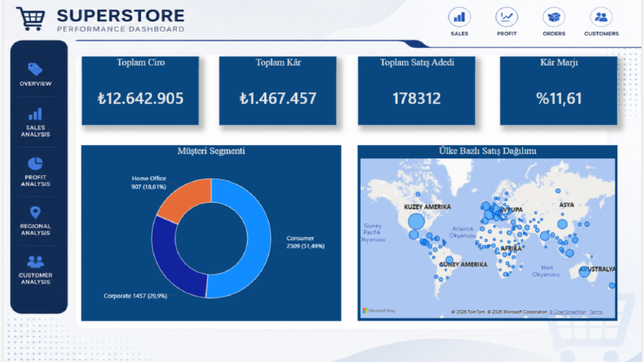Click the Hint Okyanusu map label

coord(546,271)
